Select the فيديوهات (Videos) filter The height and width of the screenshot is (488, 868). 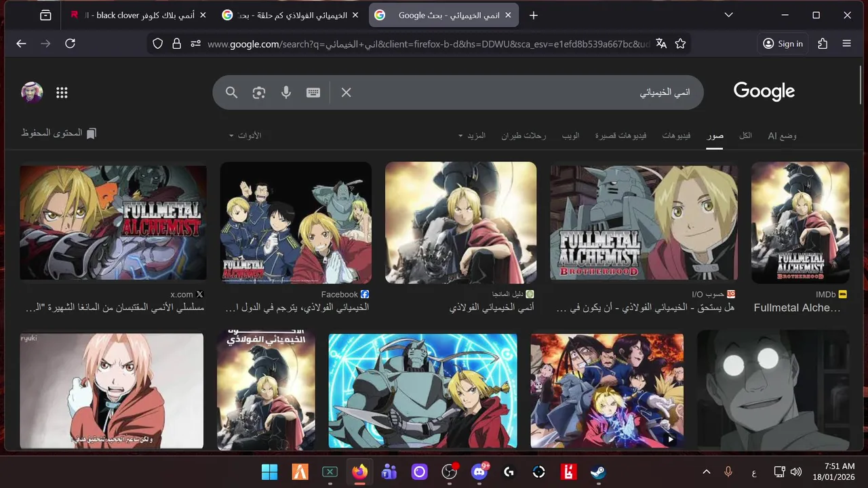click(x=676, y=136)
